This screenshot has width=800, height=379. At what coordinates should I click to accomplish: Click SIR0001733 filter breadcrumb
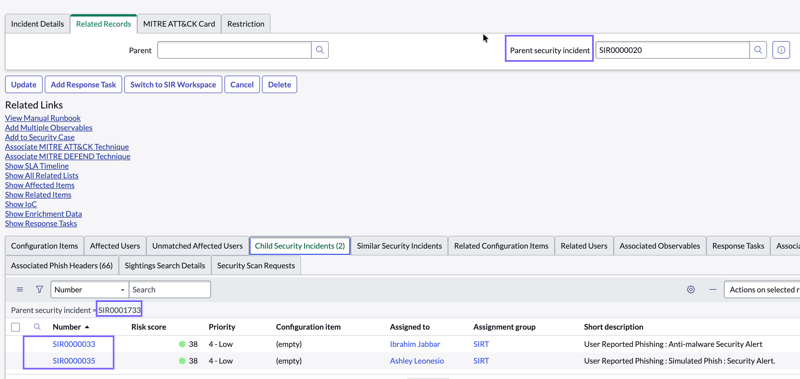pos(119,310)
